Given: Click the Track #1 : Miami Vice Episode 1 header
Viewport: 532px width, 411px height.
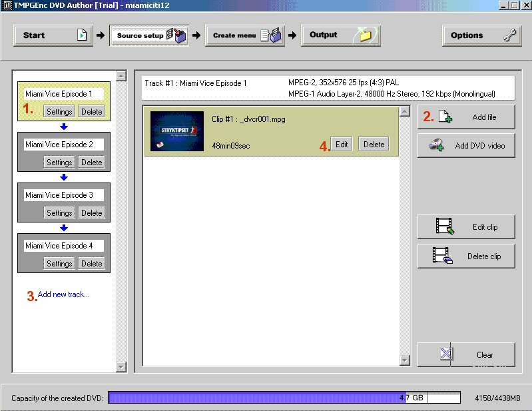Looking at the screenshot, I should (x=196, y=83).
